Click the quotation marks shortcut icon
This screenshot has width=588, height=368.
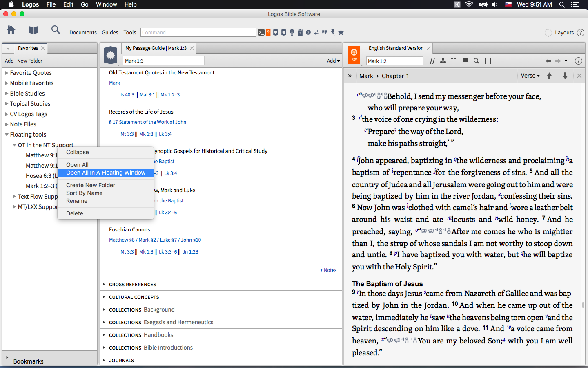coord(325,32)
